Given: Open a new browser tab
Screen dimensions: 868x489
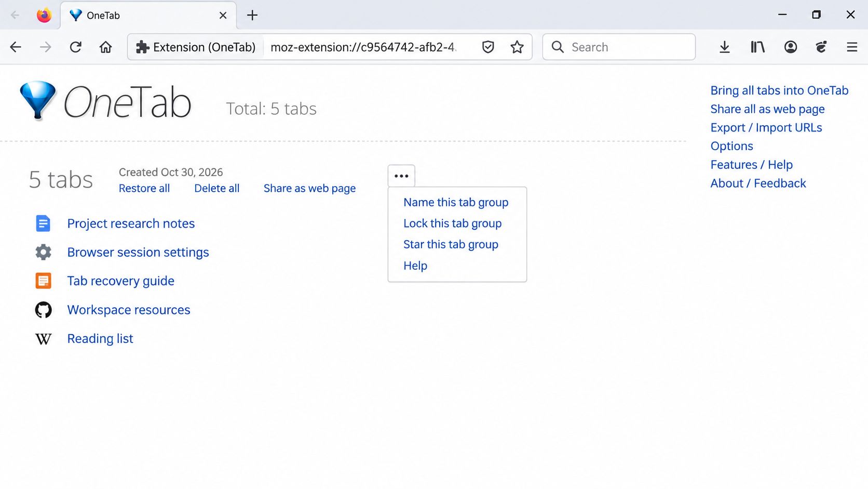Looking at the screenshot, I should coord(252,15).
